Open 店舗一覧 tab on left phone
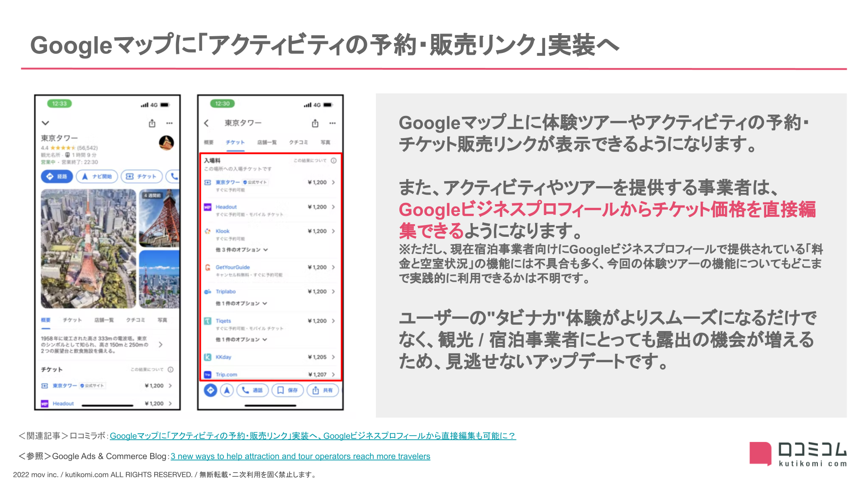 click(104, 320)
